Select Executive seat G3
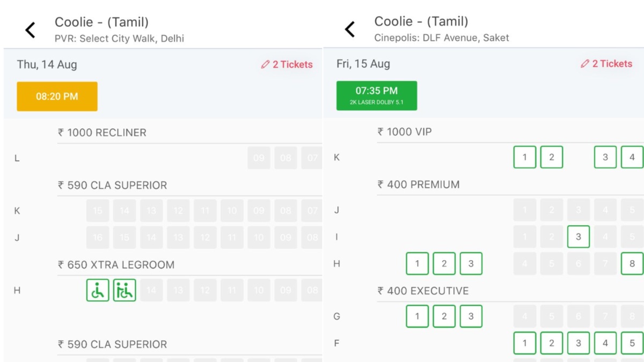Image resolution: width=644 pixels, height=362 pixels. click(471, 316)
